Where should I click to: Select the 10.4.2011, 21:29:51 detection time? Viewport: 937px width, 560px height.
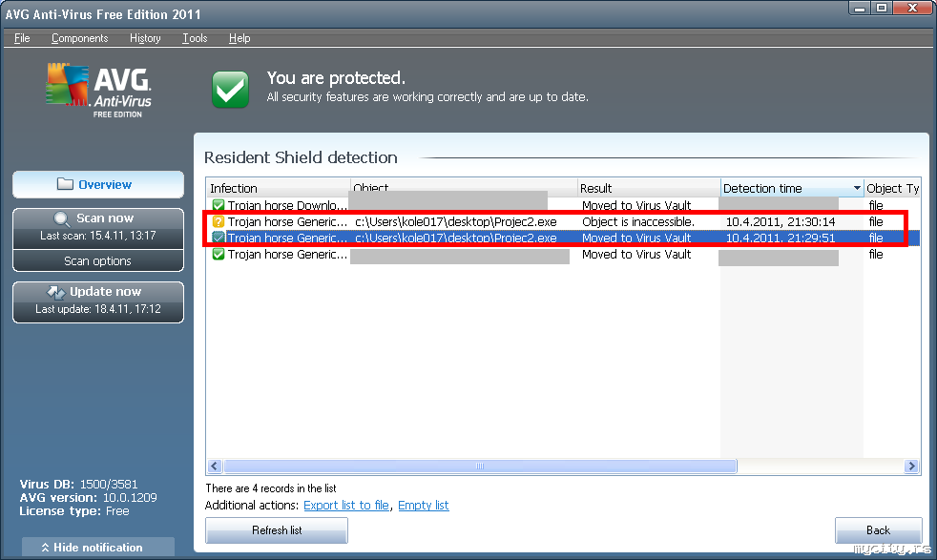(x=781, y=238)
